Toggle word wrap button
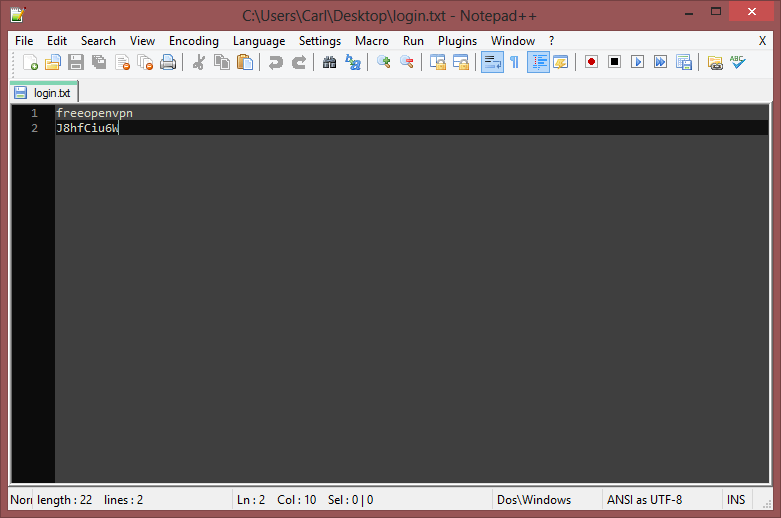Image resolution: width=781 pixels, height=518 pixels. click(492, 62)
